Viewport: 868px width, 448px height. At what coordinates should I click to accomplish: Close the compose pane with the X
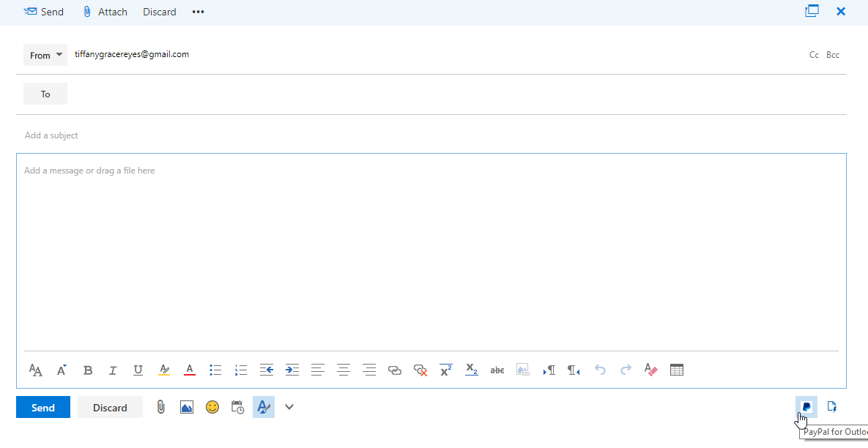(x=841, y=11)
